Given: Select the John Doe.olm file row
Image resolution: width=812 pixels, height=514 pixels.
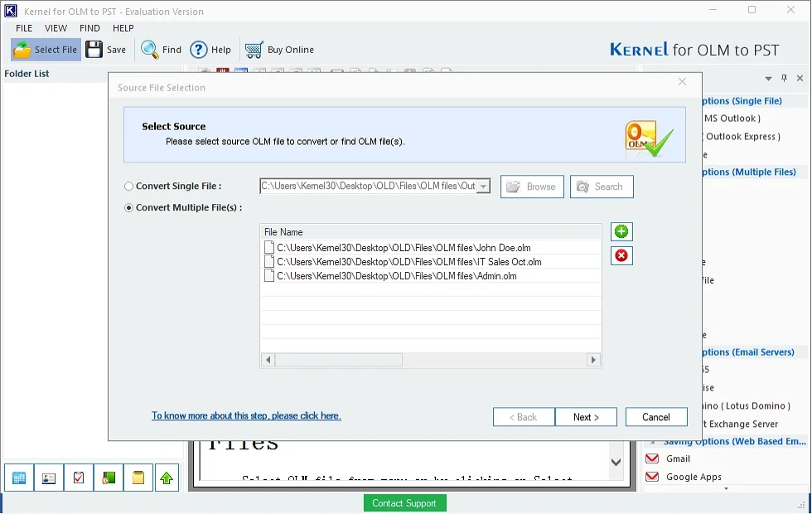Looking at the screenshot, I should (x=430, y=248).
